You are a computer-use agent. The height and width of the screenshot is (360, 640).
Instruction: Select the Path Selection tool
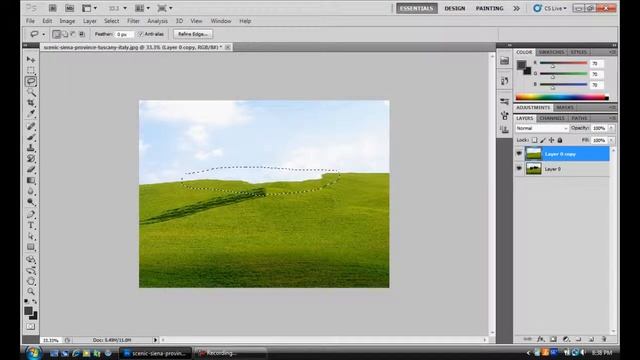click(31, 236)
